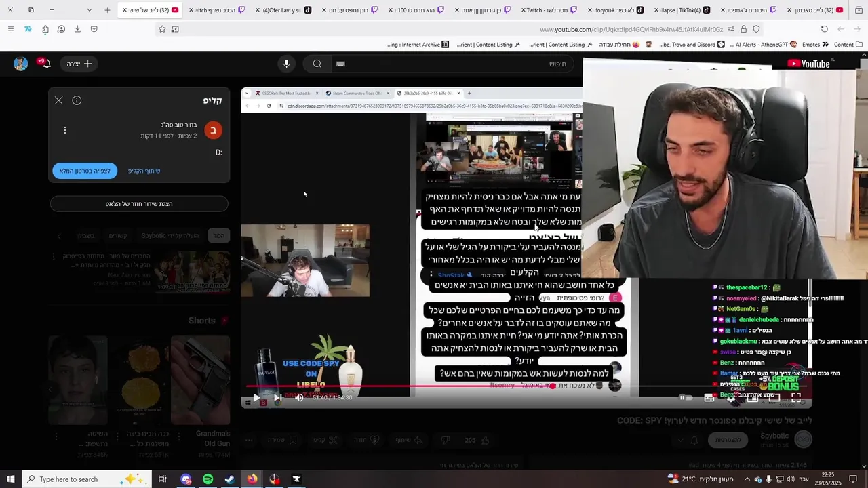Image resolution: width=868 pixels, height=488 pixels.
Task: Click the 'להצטרפות' join button
Action: click(728, 440)
